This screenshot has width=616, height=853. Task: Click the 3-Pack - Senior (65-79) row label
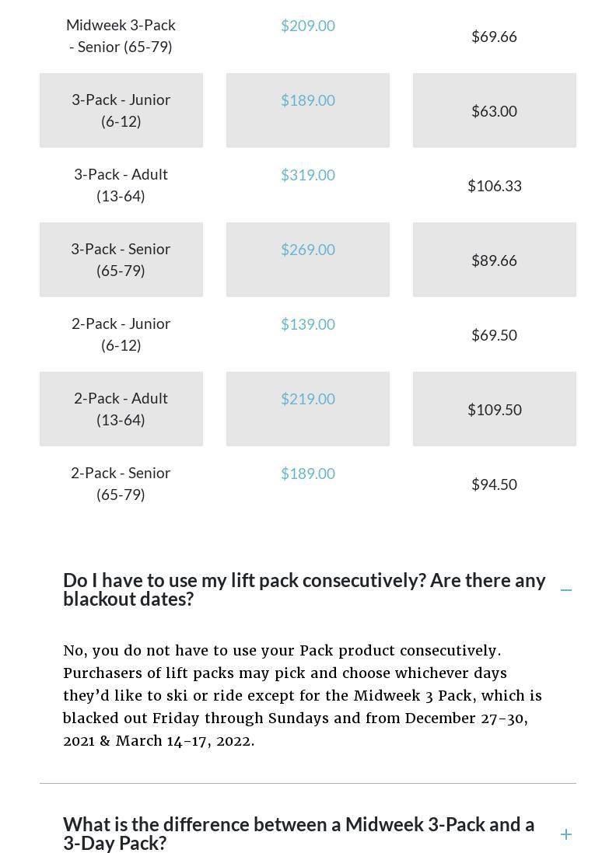pyautogui.click(x=121, y=260)
